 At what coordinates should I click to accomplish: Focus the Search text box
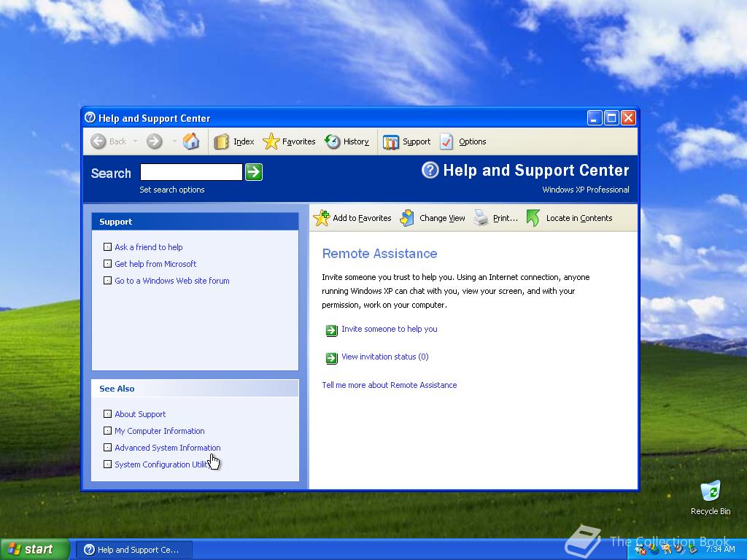191,172
